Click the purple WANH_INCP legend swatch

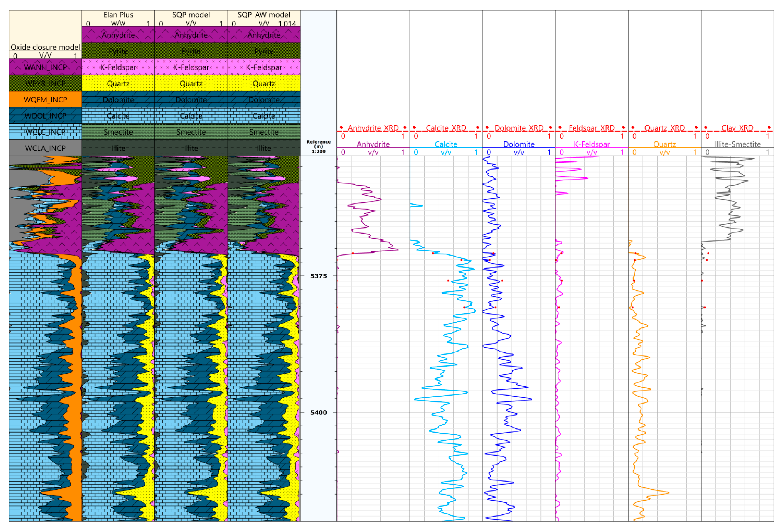point(45,67)
